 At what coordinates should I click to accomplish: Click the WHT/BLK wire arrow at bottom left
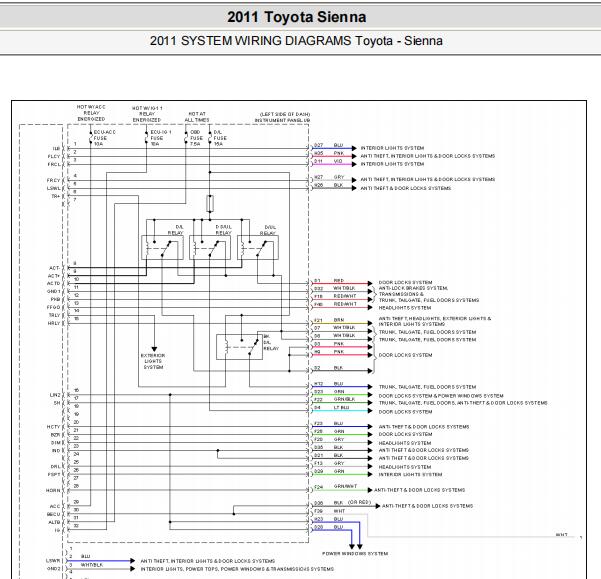[x=132, y=569]
